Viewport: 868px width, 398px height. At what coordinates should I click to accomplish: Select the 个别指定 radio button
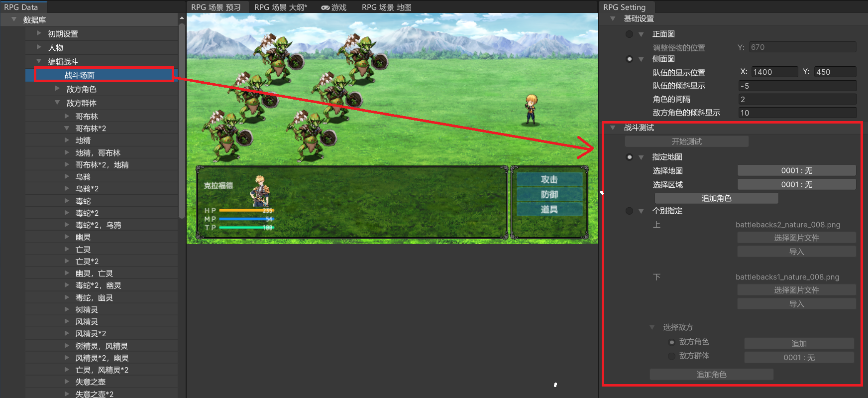[x=629, y=211]
